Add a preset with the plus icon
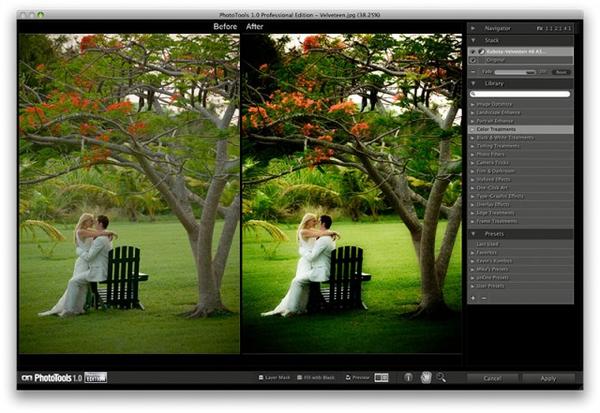600x413 pixels. tap(473, 298)
